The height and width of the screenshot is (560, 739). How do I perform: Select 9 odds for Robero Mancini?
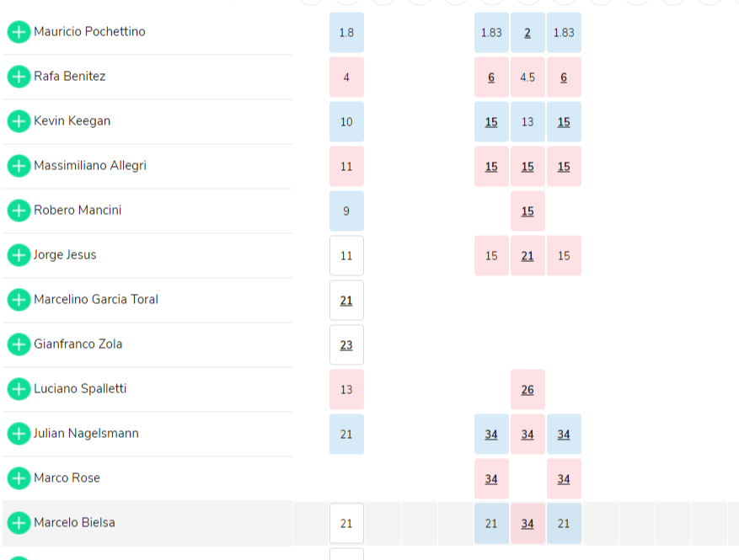pyautogui.click(x=346, y=211)
